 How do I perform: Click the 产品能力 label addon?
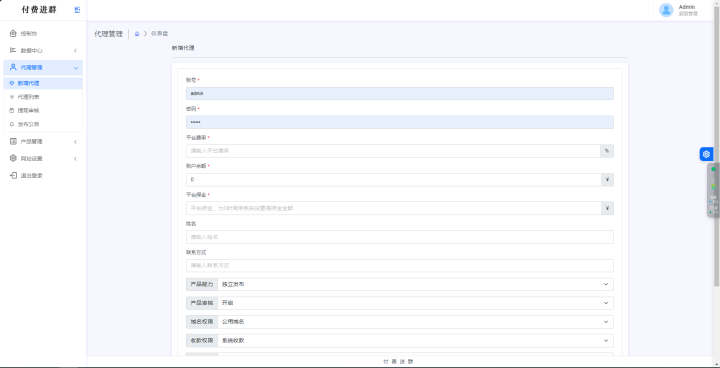click(x=202, y=284)
